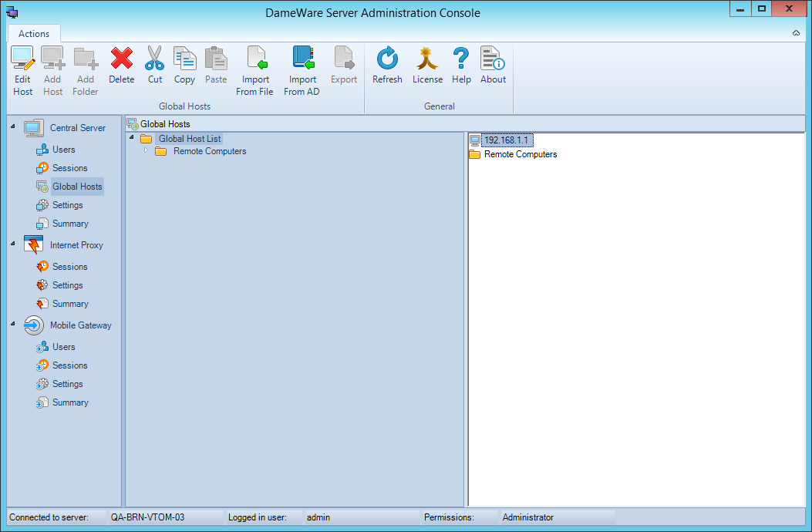
Task: Open the About dialog
Action: (493, 66)
